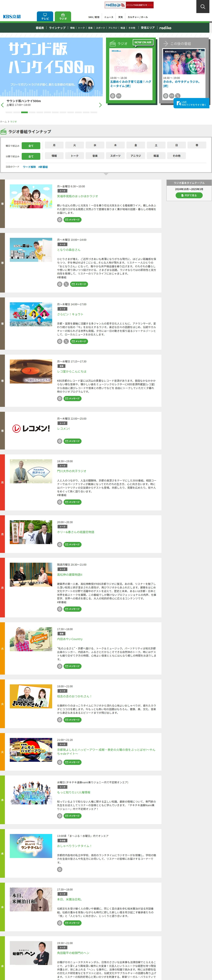Open X (Twitter) icon for となりの森谷さん
The width and height of the screenshot is (212, 980).
66,284
